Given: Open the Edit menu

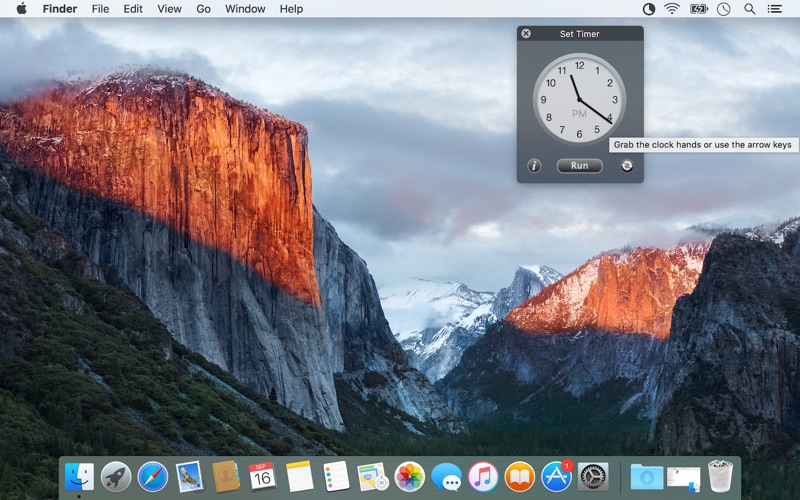Looking at the screenshot, I should pos(133,9).
